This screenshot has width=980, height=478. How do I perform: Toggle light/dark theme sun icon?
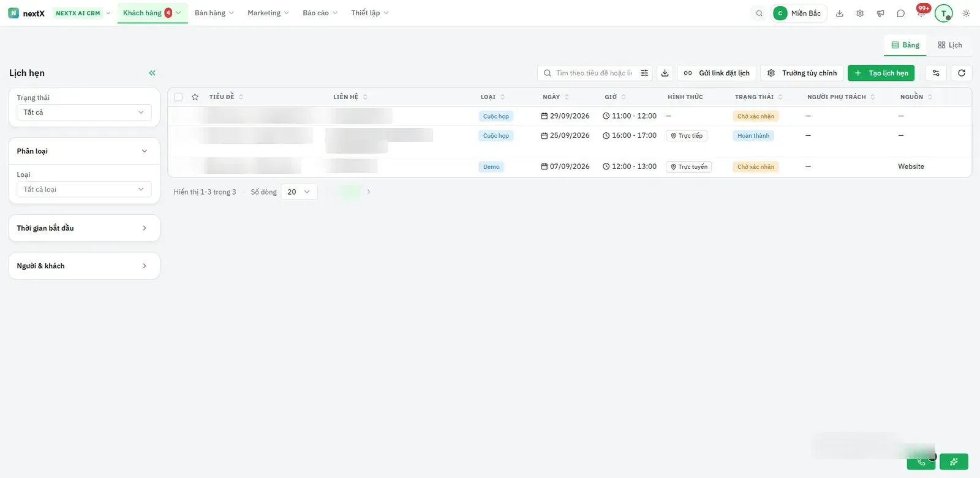(966, 13)
